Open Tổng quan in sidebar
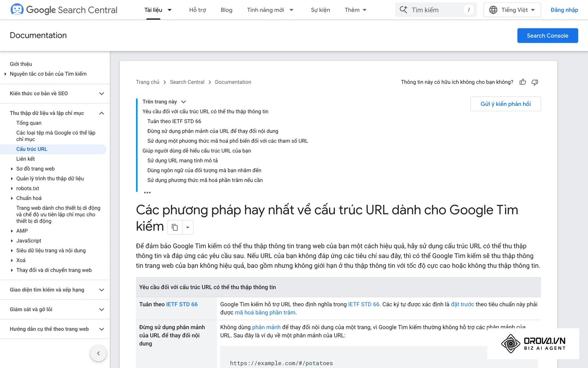 pyautogui.click(x=29, y=123)
